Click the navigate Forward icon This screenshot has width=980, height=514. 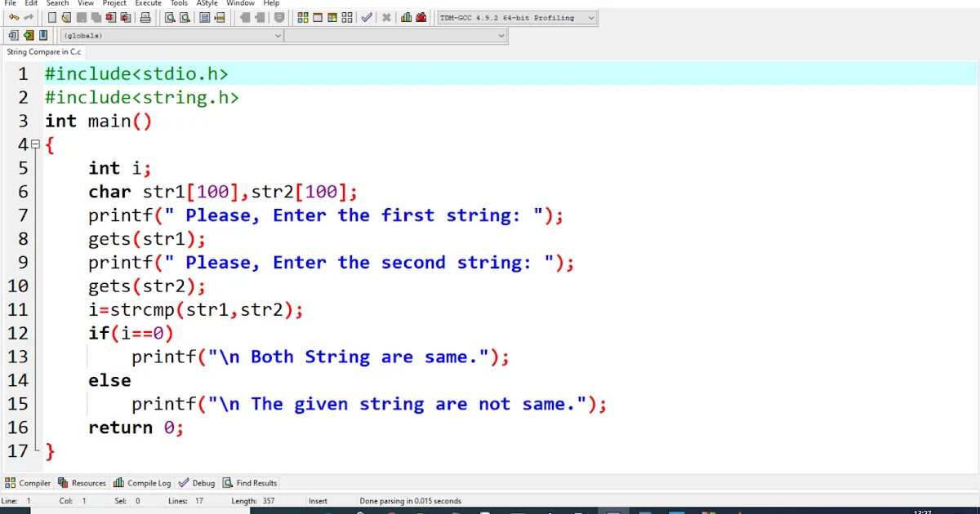pyautogui.click(x=260, y=17)
